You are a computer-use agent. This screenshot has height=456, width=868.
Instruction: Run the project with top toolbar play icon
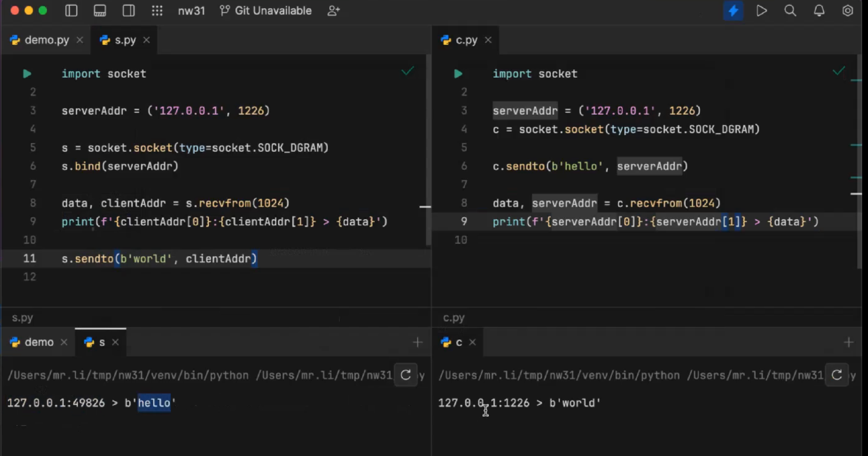[762, 11]
